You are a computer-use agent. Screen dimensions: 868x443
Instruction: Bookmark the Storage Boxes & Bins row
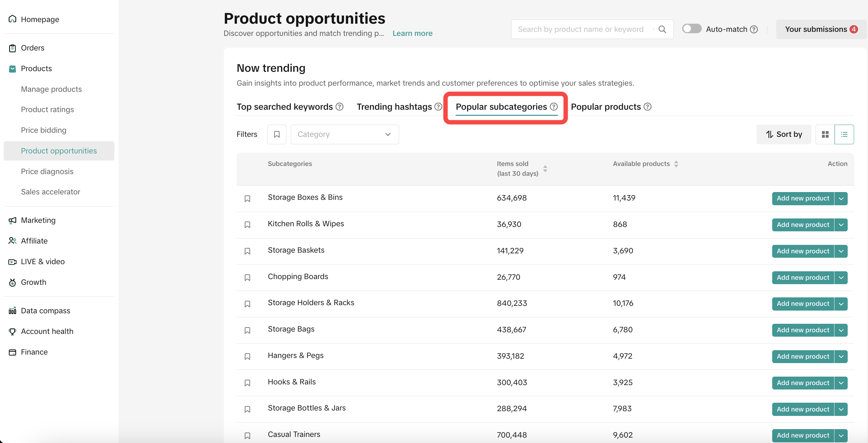coord(247,198)
